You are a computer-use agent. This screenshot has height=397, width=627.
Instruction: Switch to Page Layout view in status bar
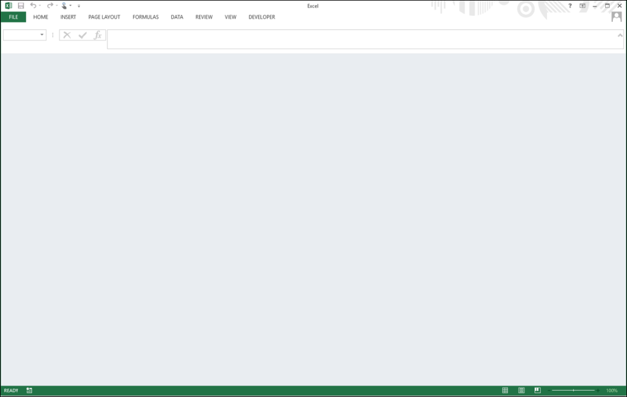521,390
